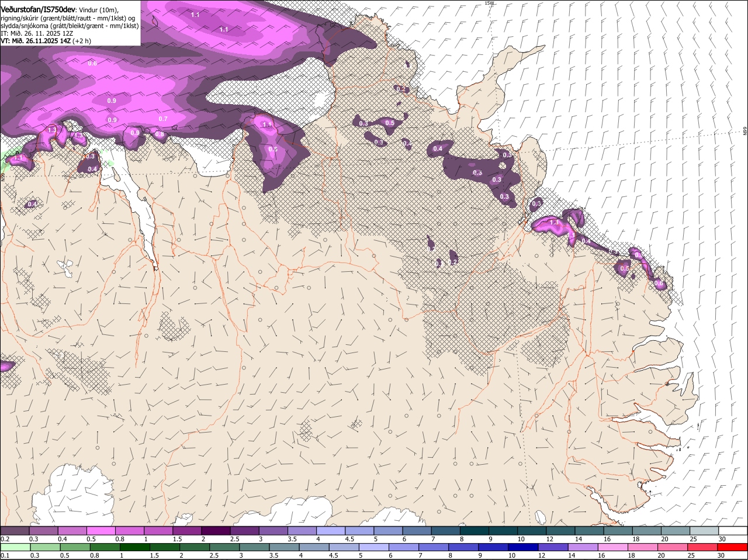Viewport: 748px width, 560px height.
Task: Select the white above-30 snow swatch
Action: click(x=733, y=531)
